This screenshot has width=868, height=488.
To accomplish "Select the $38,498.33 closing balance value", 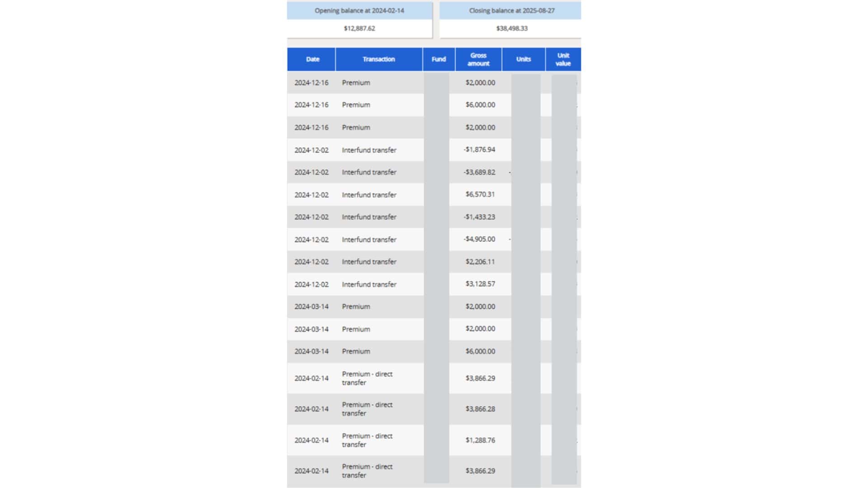I will tap(512, 28).
